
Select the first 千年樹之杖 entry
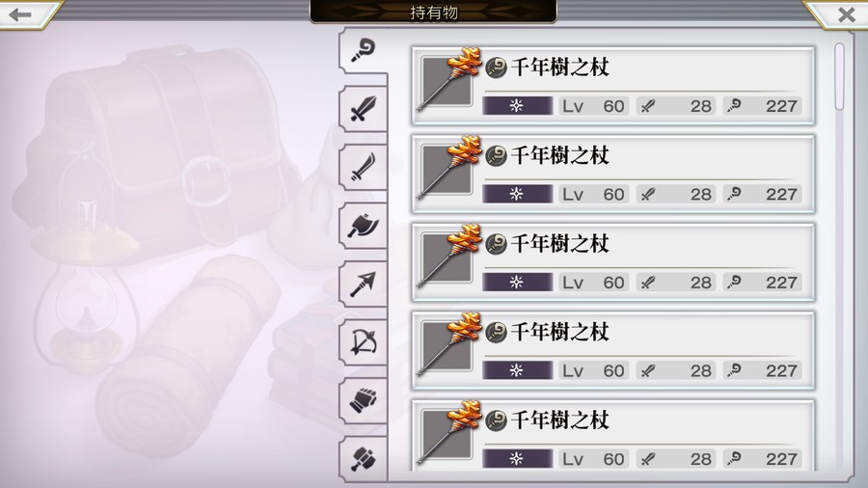[612, 86]
